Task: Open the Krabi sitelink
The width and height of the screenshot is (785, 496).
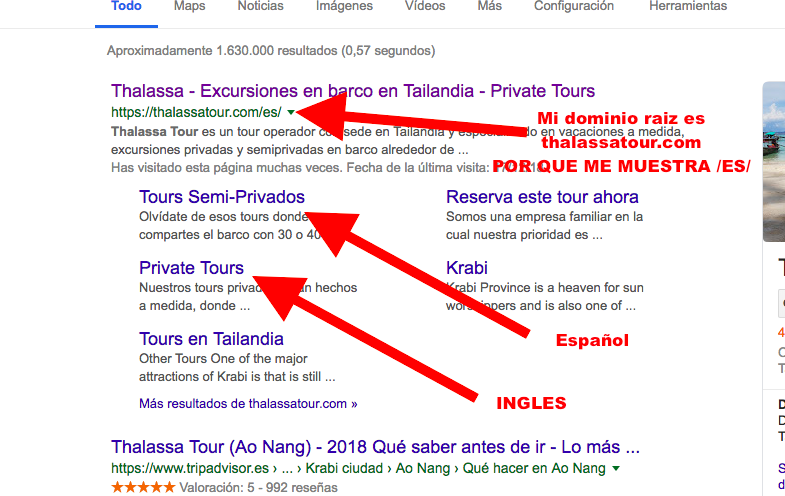Action: tap(467, 268)
